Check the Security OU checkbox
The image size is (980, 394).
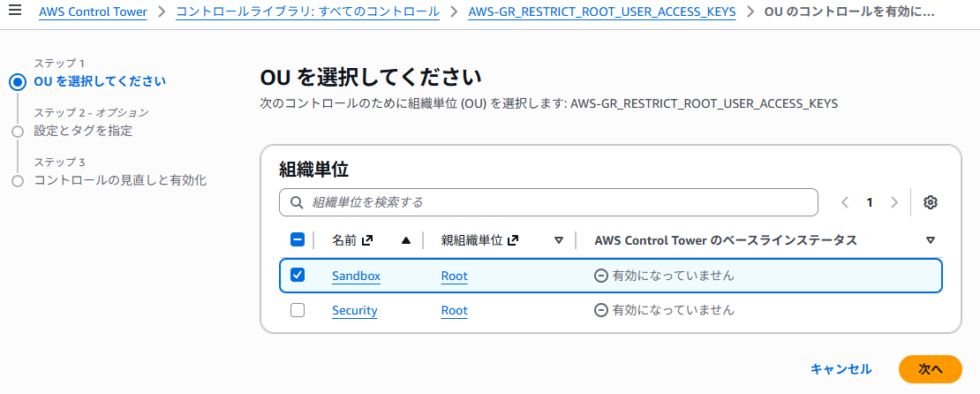click(x=298, y=310)
